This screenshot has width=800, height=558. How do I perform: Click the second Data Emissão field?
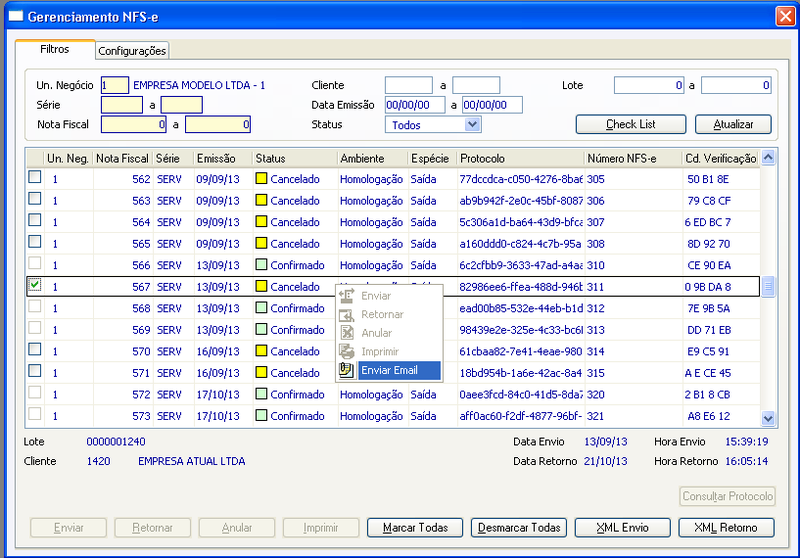[492, 105]
